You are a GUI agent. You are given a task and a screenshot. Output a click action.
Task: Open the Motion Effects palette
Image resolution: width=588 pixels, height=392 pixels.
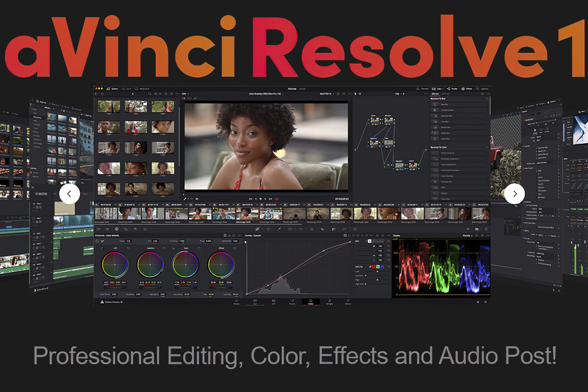click(x=145, y=229)
